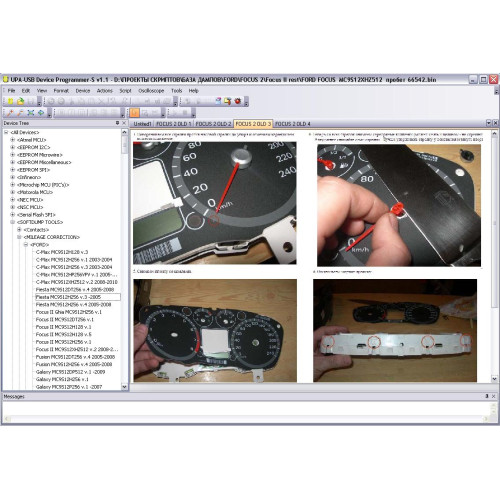Open the Help menu

(x=193, y=91)
